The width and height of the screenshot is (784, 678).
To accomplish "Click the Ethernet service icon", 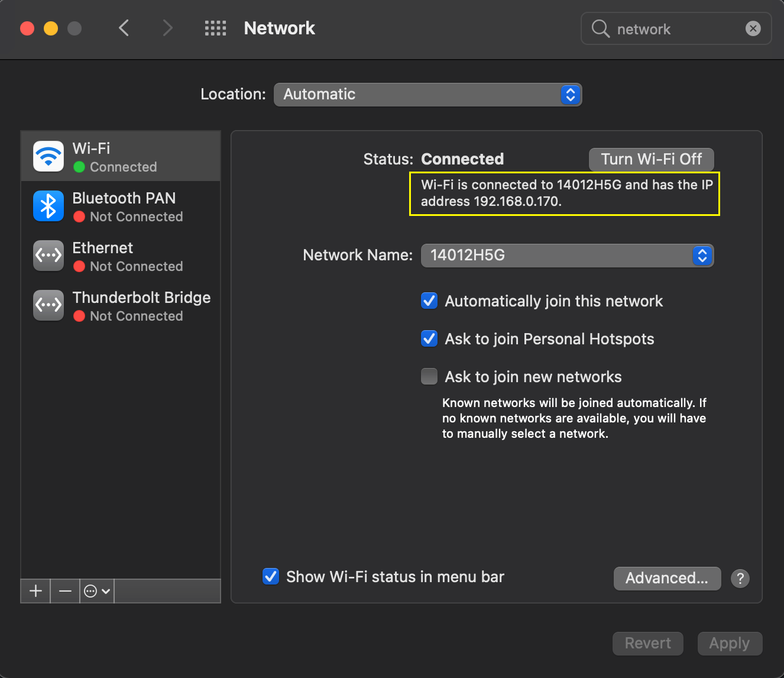I will tap(48, 256).
